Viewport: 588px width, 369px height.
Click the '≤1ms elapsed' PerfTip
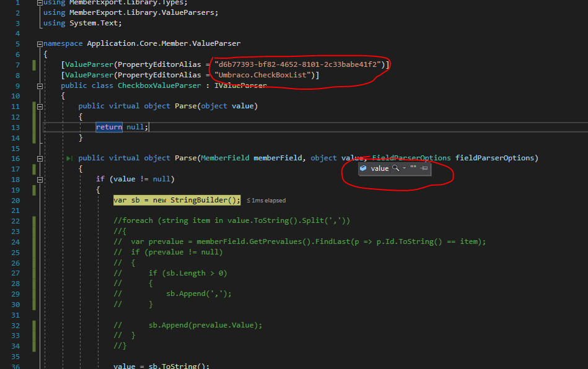tap(266, 201)
